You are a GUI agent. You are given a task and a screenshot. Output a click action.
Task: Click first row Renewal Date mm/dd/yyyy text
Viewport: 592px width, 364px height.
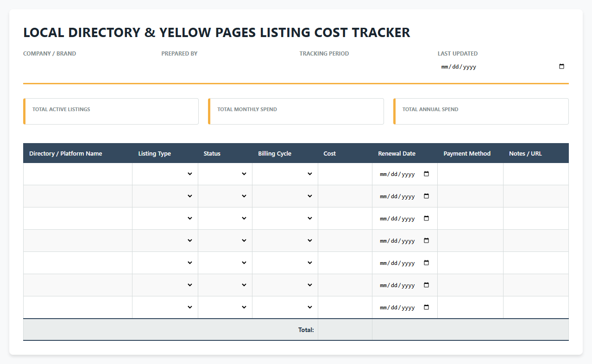pos(397,174)
